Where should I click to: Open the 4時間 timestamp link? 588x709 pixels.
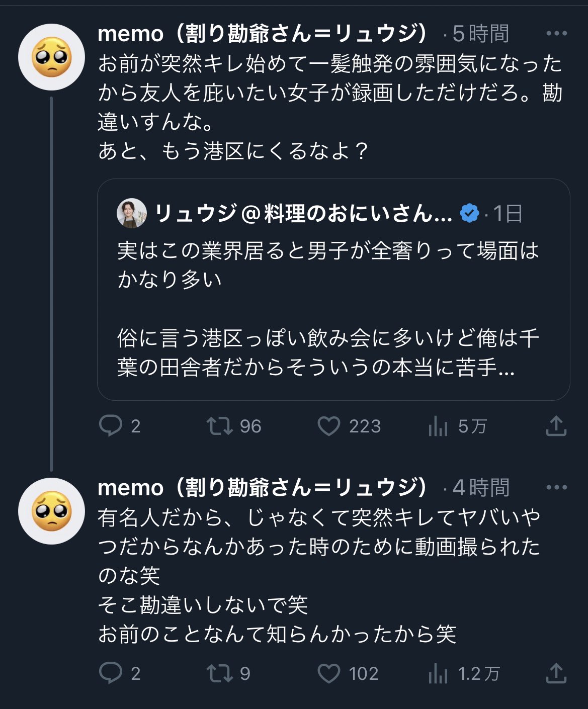coord(480,487)
